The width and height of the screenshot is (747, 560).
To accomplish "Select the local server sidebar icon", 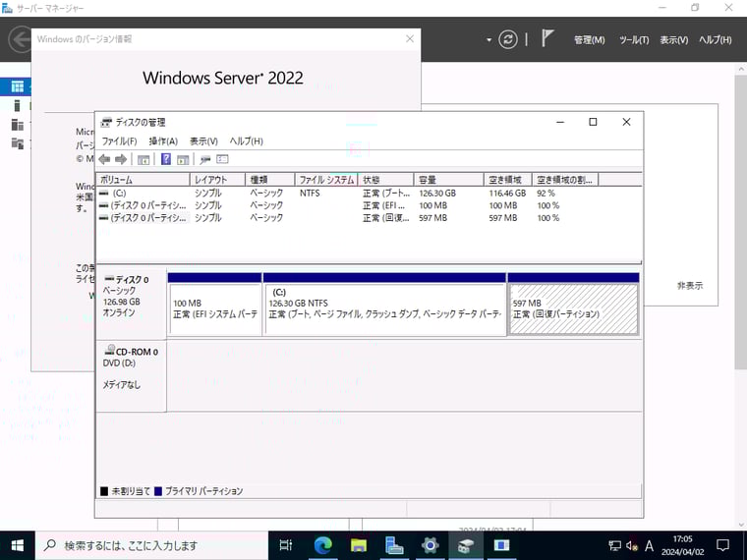I will (x=18, y=105).
